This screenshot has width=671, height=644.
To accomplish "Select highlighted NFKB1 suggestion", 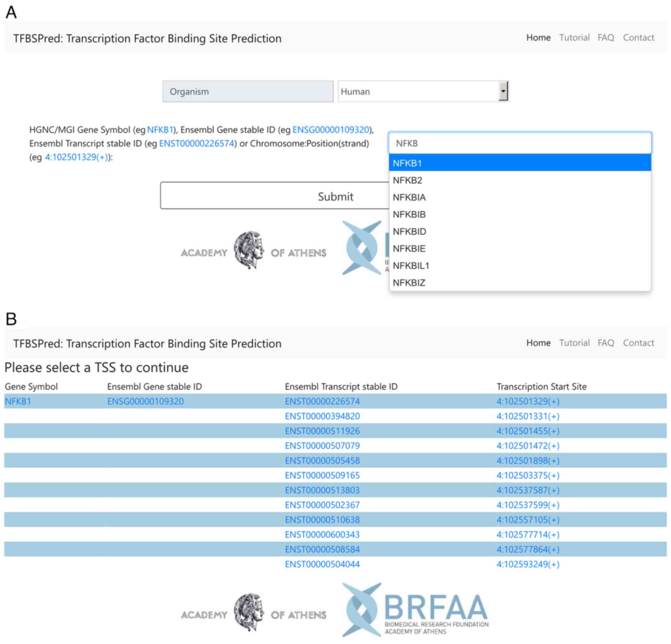I will [407, 163].
